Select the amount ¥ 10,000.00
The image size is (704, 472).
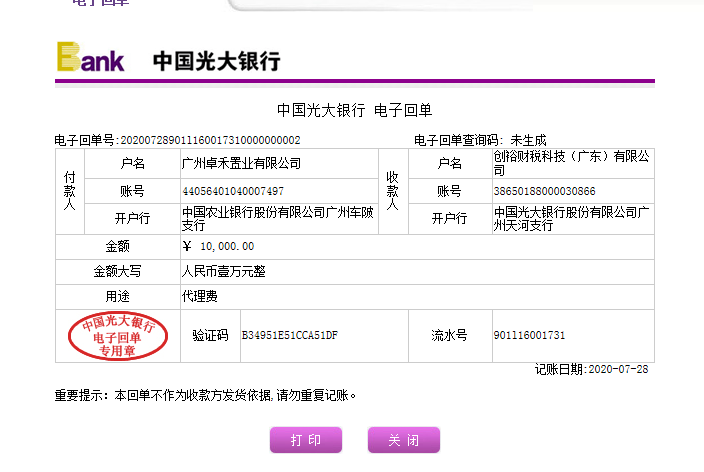pyautogui.click(x=219, y=246)
